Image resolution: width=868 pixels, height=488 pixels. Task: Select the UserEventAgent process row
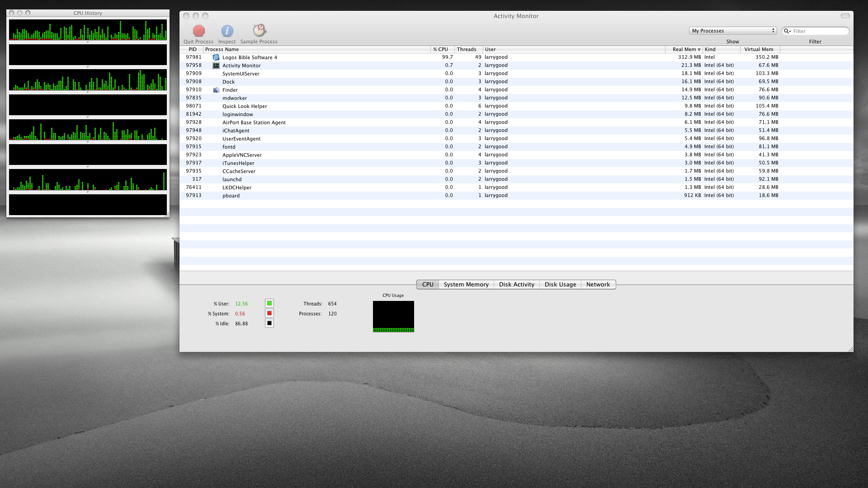point(516,139)
